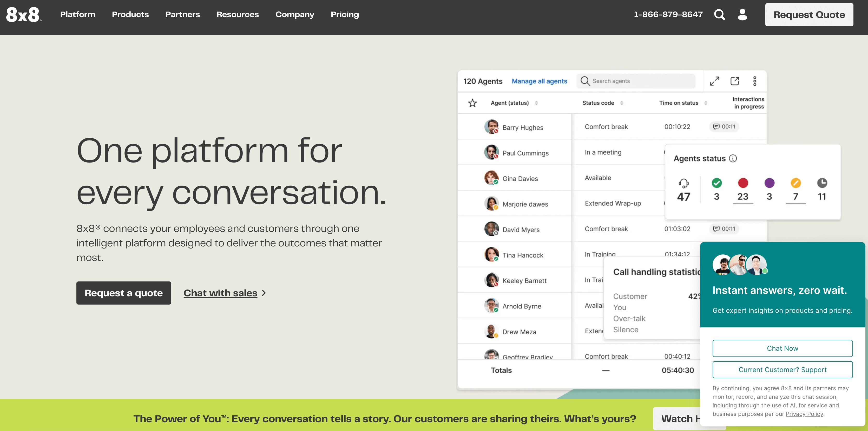Open the three-dot overflow menu
The height and width of the screenshot is (431, 868).
(755, 81)
